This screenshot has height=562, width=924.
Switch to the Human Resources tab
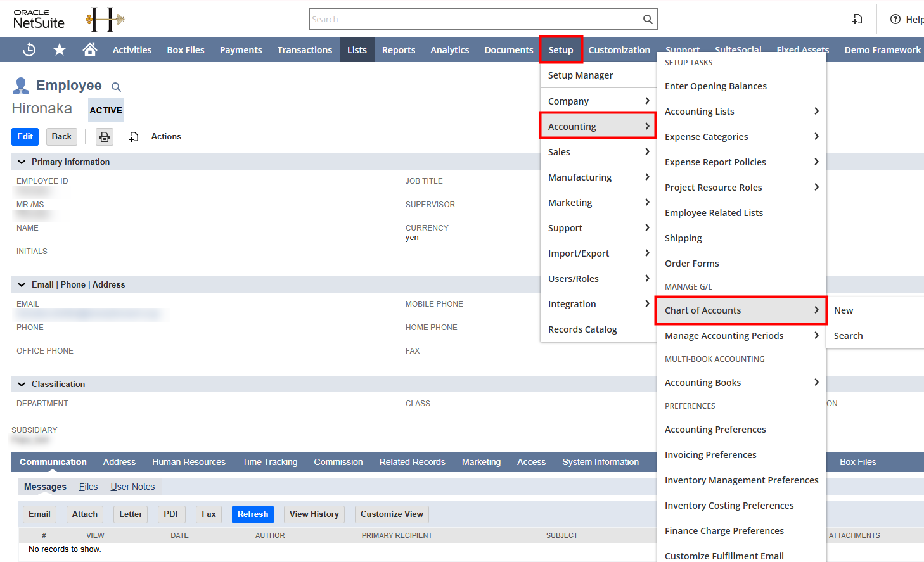189,462
